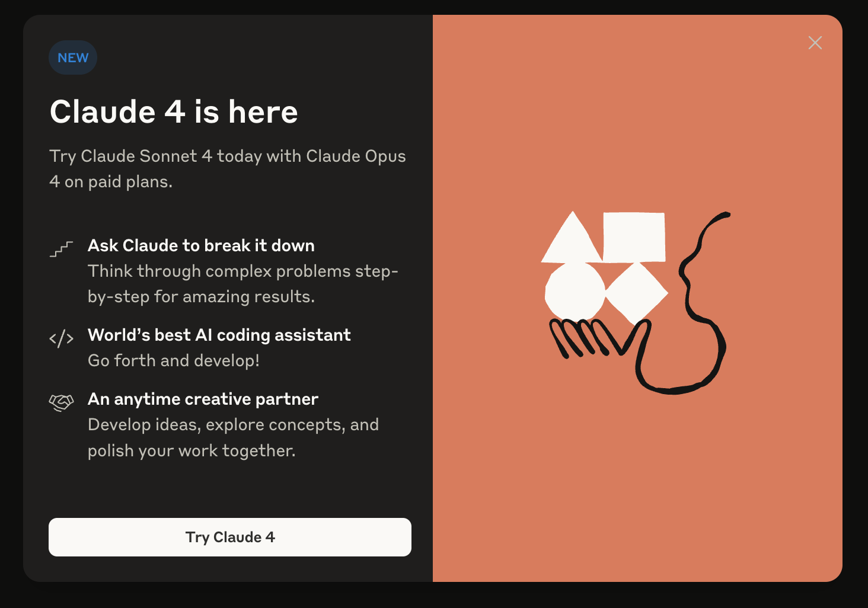Click the Try Claude 4 button
The height and width of the screenshot is (608, 868).
(x=230, y=537)
